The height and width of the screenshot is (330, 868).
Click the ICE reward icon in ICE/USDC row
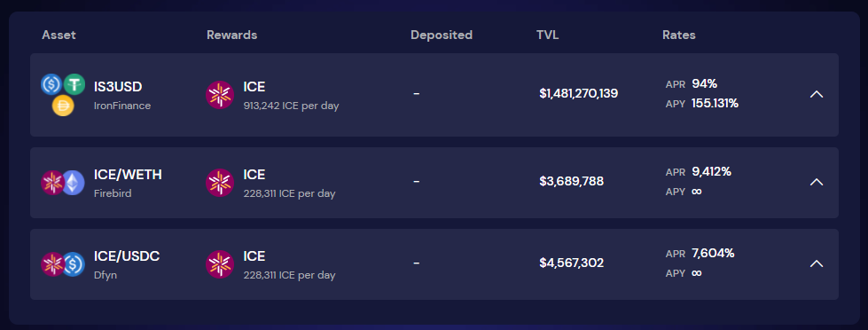220,264
